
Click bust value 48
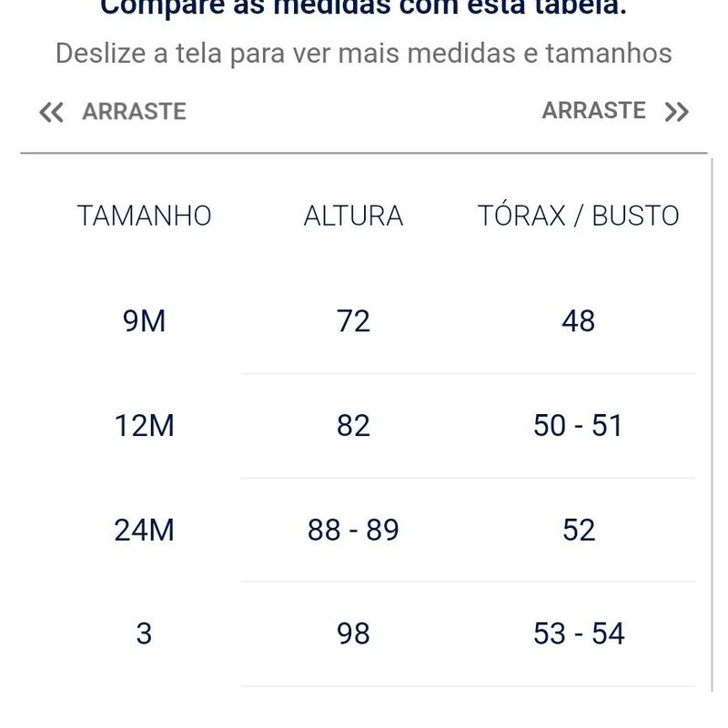point(579,321)
